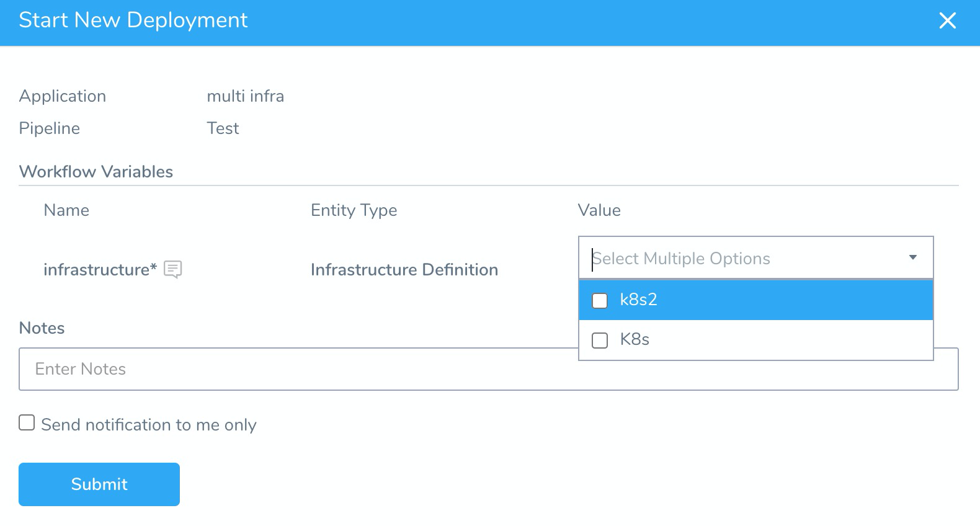Click the Value column header
The width and height of the screenshot is (980, 526).
[x=599, y=210]
